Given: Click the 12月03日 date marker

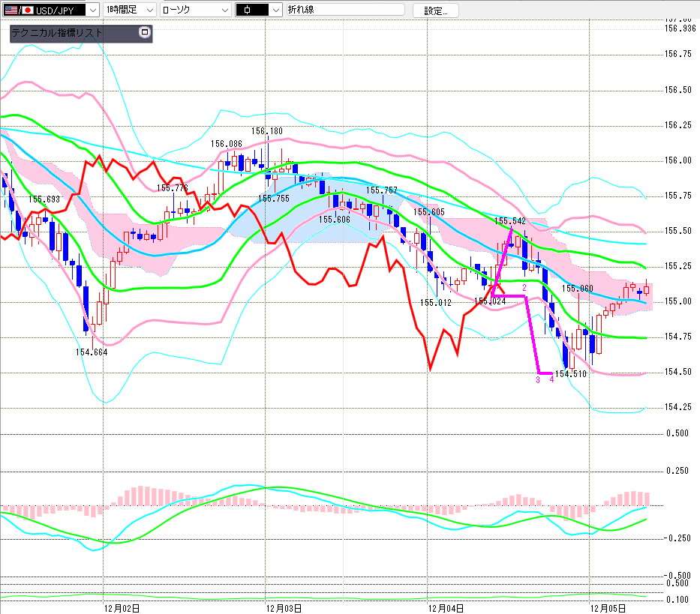Looking at the screenshot, I should click(x=285, y=608).
